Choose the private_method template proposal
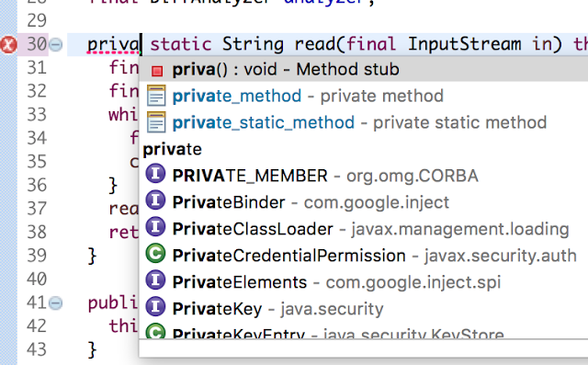Image resolution: width=588 pixels, height=365 pixels. 363,96
